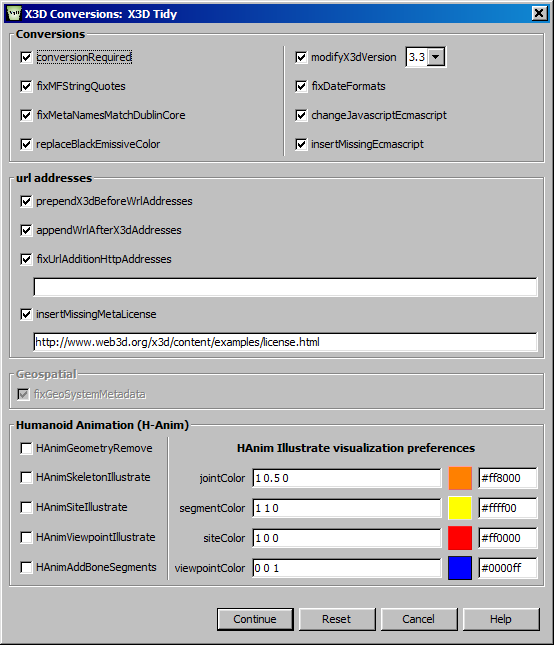Open the orange jointColor swatch
Viewport: 554px width, 645px height.
460,478
